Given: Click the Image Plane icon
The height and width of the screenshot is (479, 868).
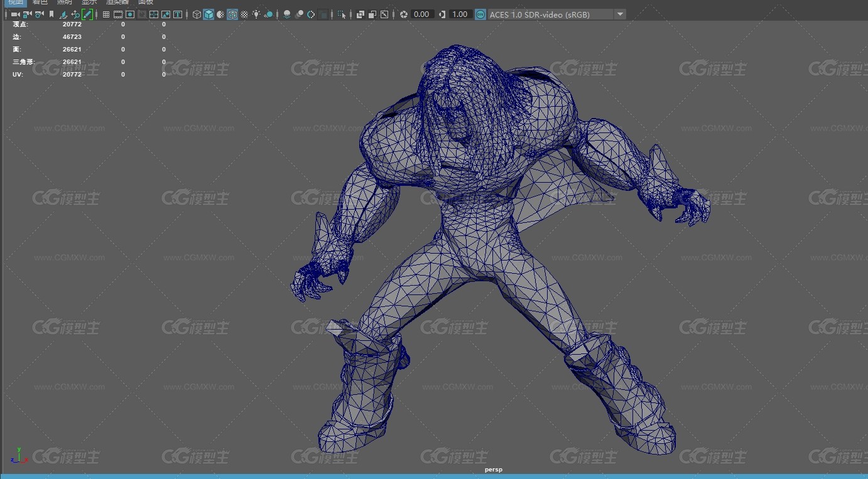Looking at the screenshot, I should pos(63,14).
